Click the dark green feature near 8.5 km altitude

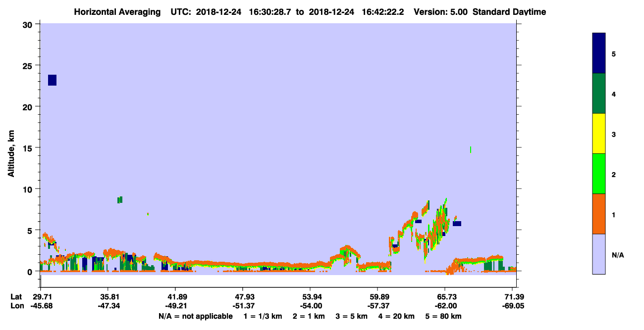click(x=120, y=200)
